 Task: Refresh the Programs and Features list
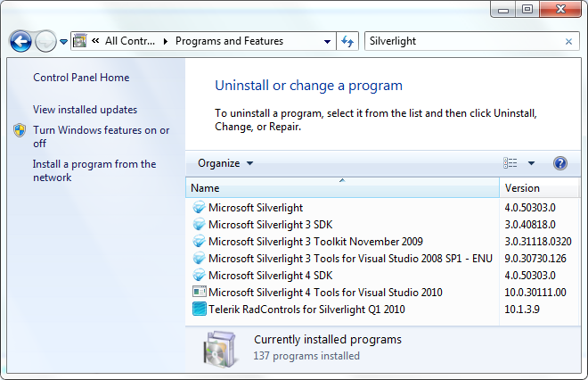tap(347, 41)
